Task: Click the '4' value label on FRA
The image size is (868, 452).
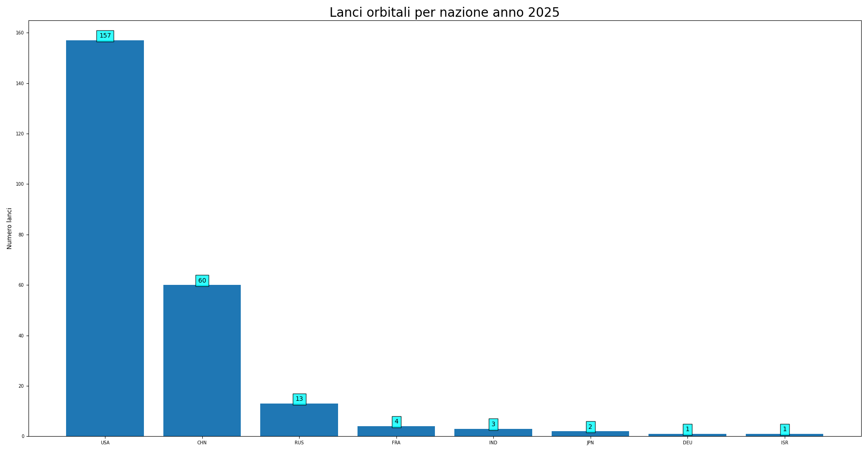Action: (x=396, y=422)
